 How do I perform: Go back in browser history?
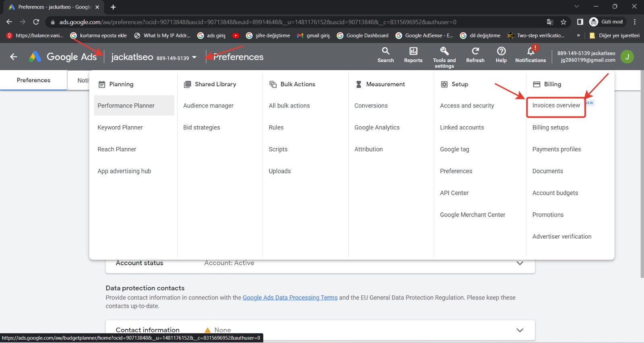(9, 22)
